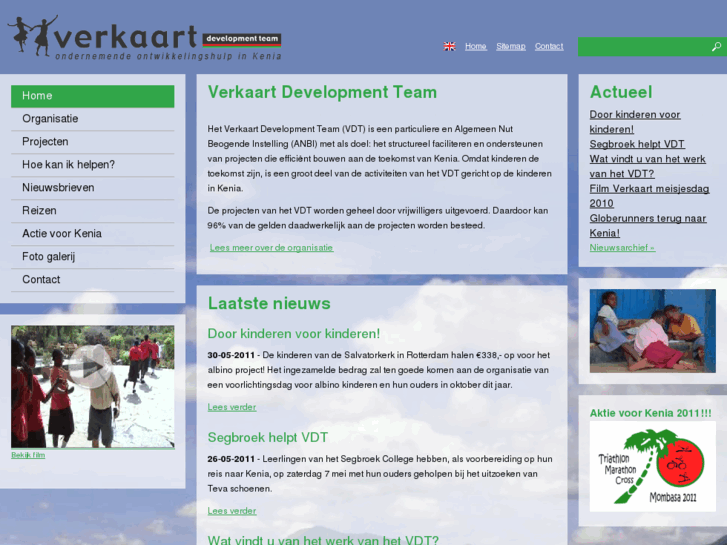
Task: Click the Bekijk film link
Action: tap(28, 455)
